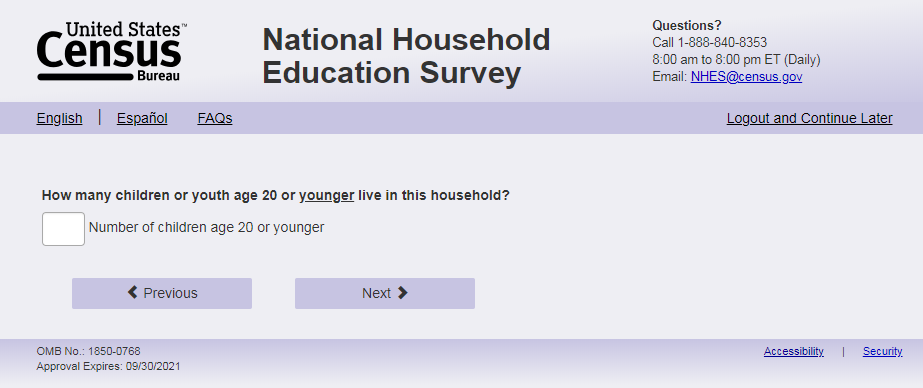Screen dimensions: 923x388
Task: Open the FAQs page
Action: point(215,118)
